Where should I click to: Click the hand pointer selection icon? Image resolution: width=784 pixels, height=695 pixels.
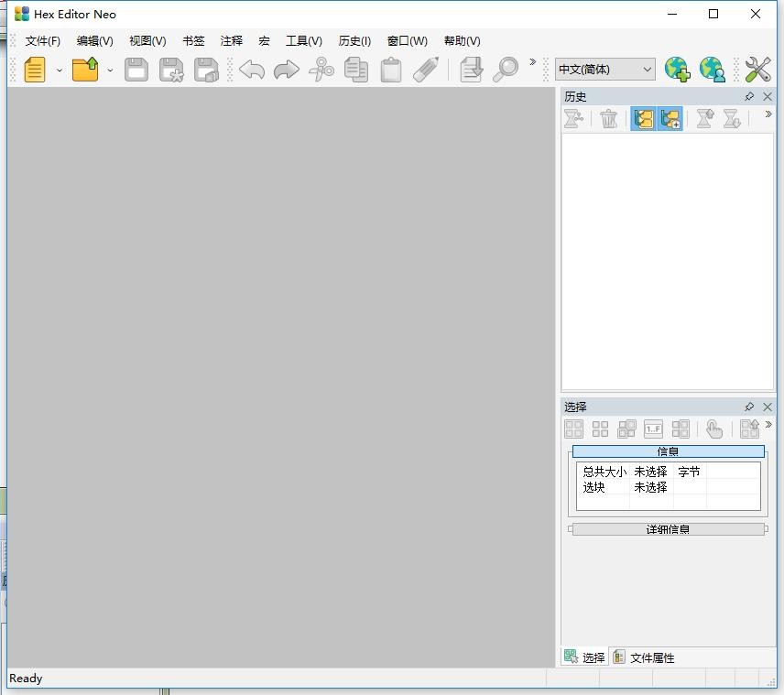pyautogui.click(x=714, y=429)
